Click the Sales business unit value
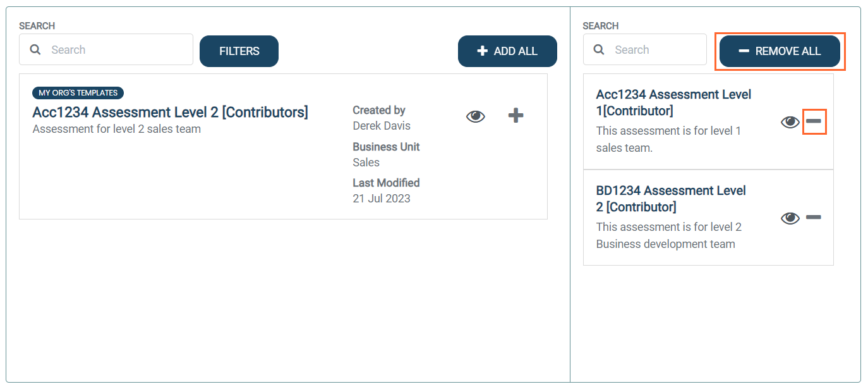 click(x=366, y=163)
